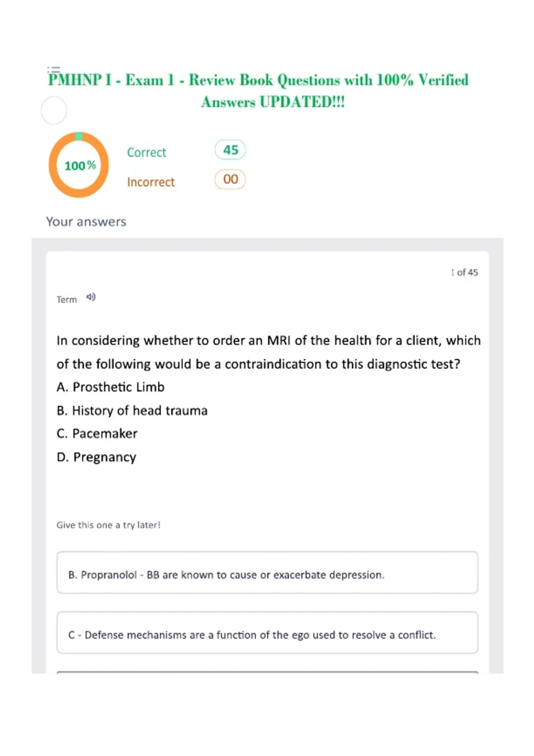Select the partially visible third answer card
Viewport: 534px width, 756px height.
pos(267,672)
